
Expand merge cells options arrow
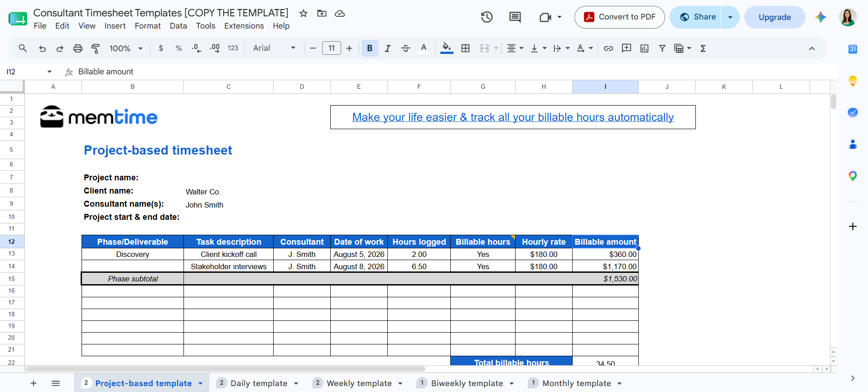(x=496, y=48)
